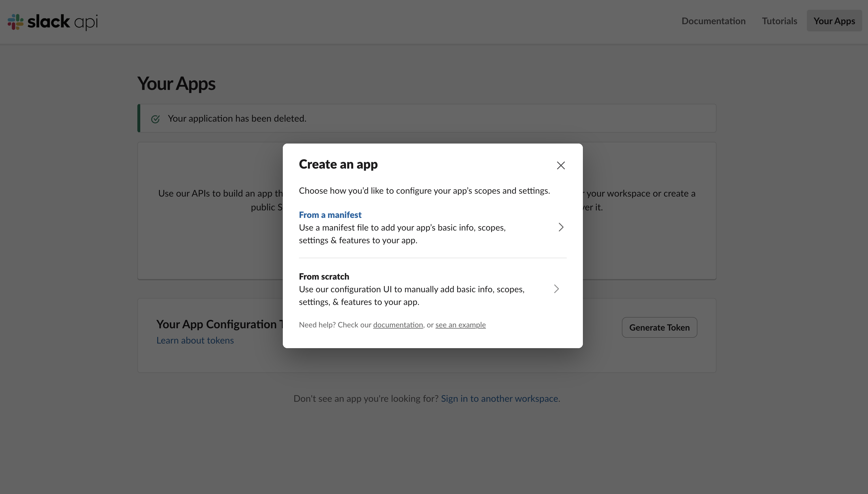Click the Your Apps page heading
This screenshot has height=494, width=868.
point(176,84)
